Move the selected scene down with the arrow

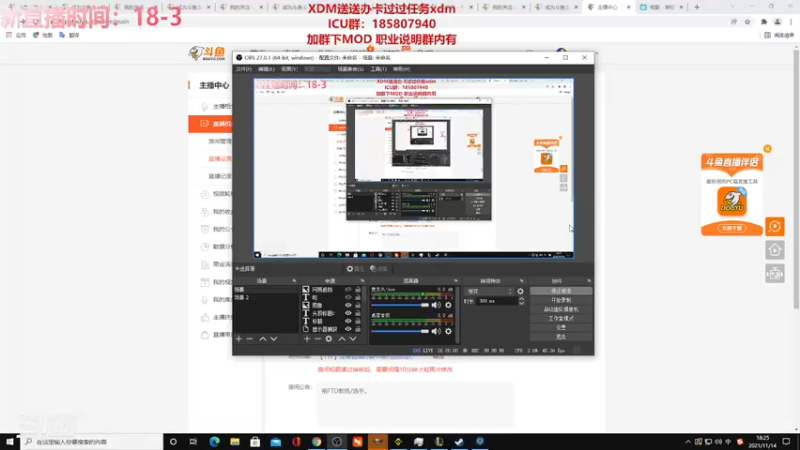(274, 339)
